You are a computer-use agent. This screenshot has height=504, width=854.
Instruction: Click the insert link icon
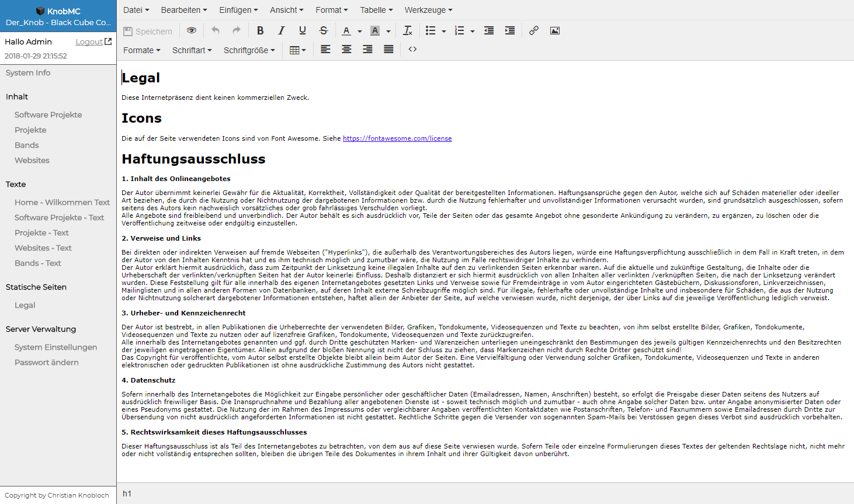tap(534, 30)
